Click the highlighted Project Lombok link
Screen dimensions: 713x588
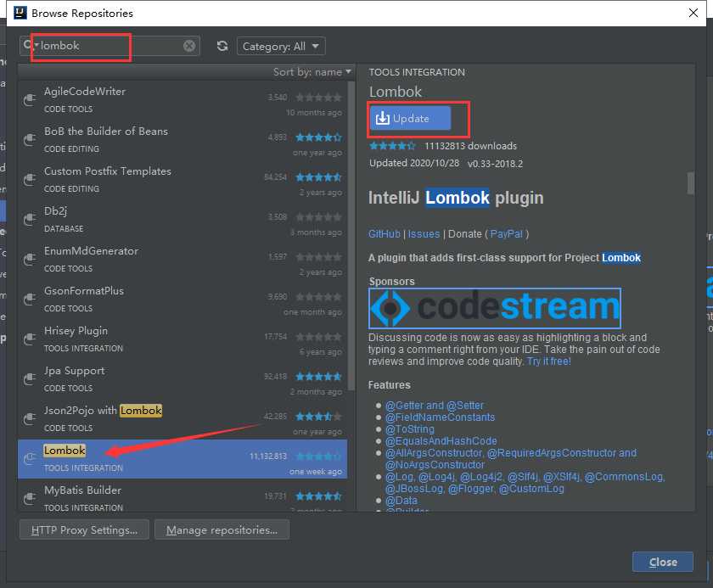[621, 258]
